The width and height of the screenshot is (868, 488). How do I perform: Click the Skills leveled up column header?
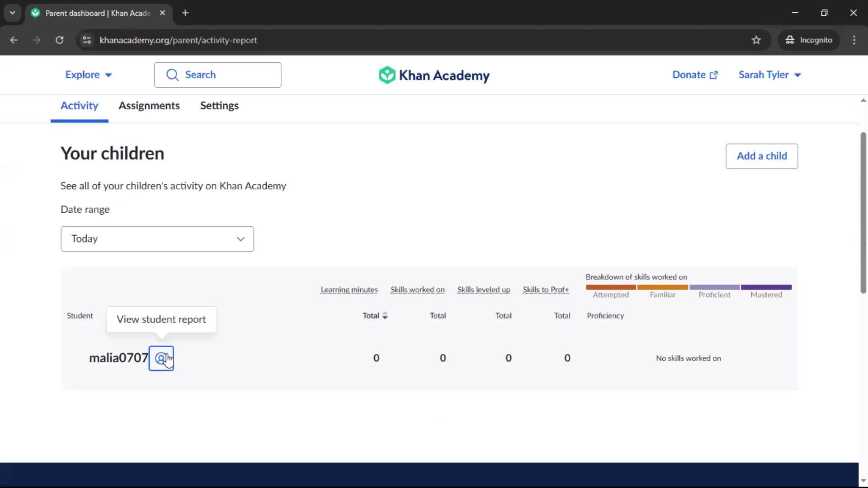tap(483, 290)
